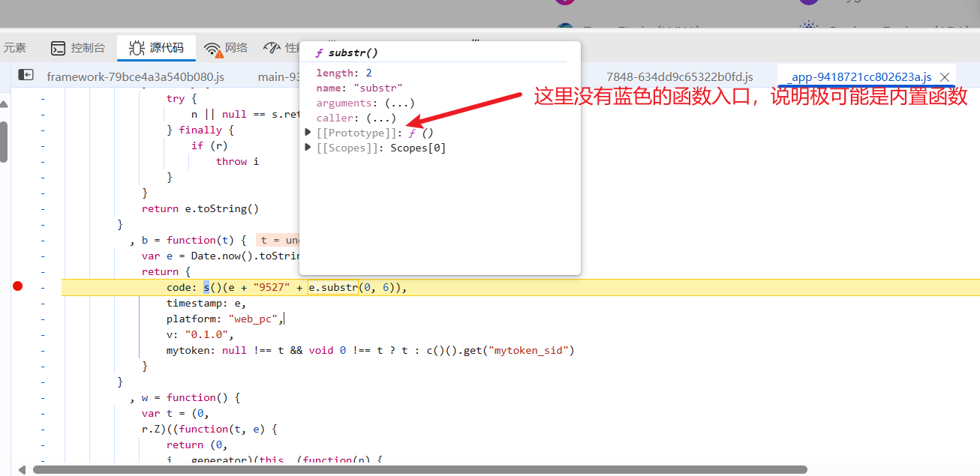Image resolution: width=980 pixels, height=476 pixels.
Task: Close the _app-9418721cc802623a.js tab
Action: pos(945,77)
